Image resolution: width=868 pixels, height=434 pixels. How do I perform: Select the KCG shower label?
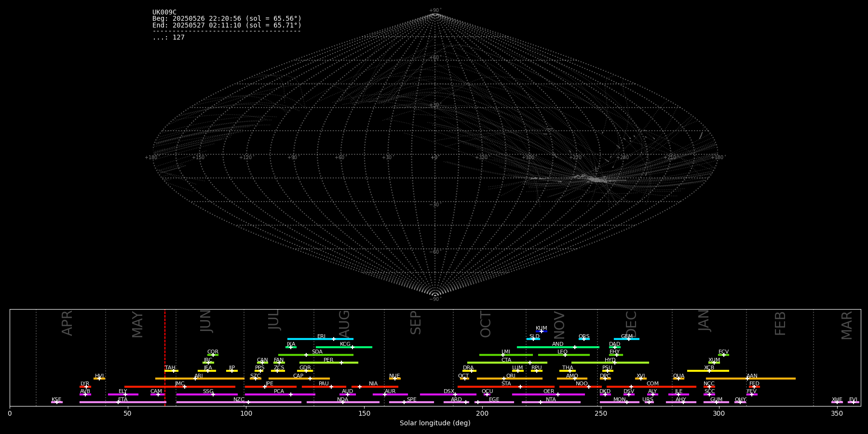coord(345,344)
